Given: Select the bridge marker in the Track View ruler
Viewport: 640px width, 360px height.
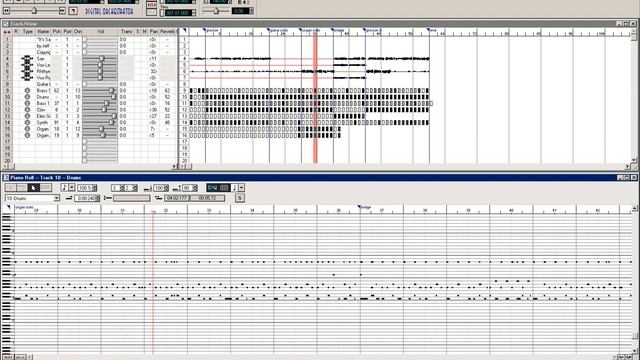Looking at the screenshot, I should click(338, 30).
